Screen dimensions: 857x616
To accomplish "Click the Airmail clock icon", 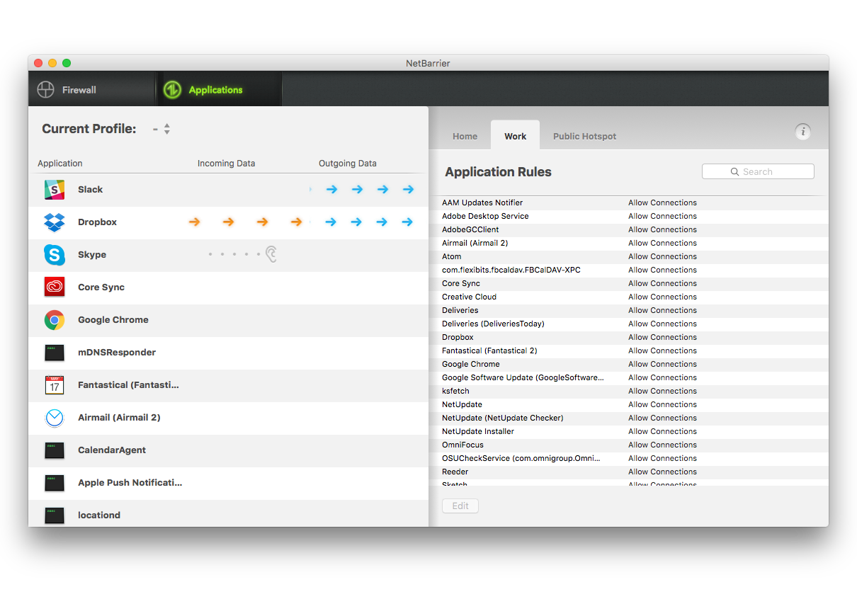I will pyautogui.click(x=55, y=418).
